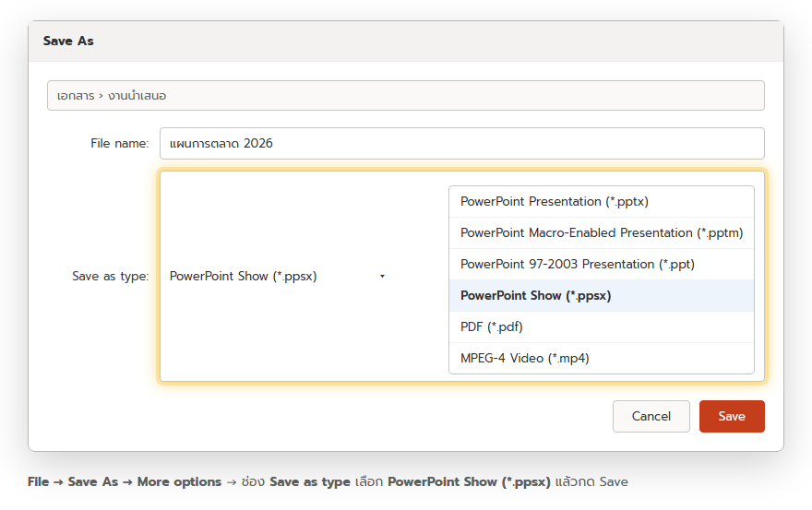Cancel the Save As dialog
The width and height of the screenshot is (812, 510).
(x=651, y=416)
